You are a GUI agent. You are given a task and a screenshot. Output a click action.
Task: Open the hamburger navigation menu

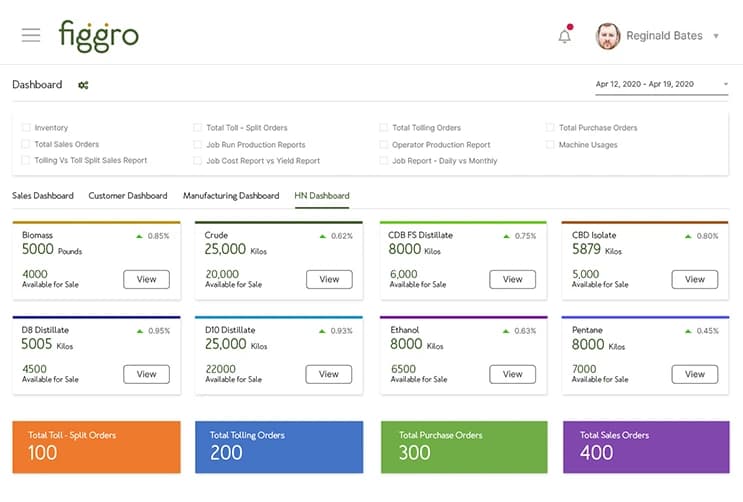tap(31, 35)
